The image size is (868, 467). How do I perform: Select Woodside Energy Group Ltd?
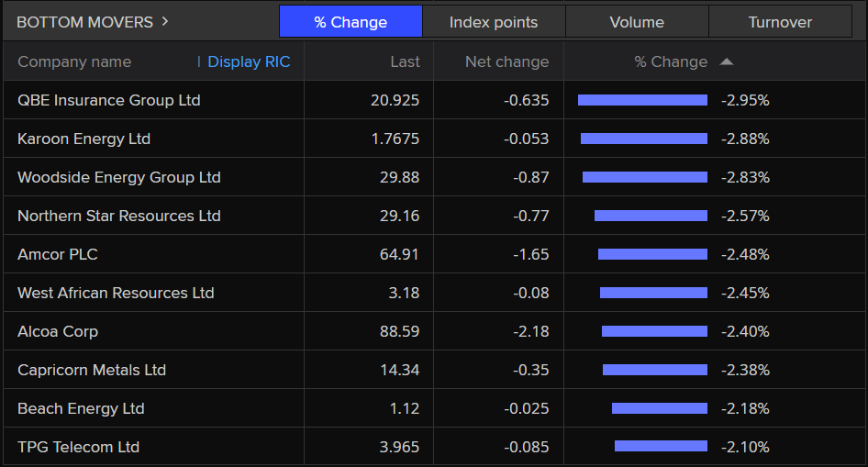coord(119,177)
